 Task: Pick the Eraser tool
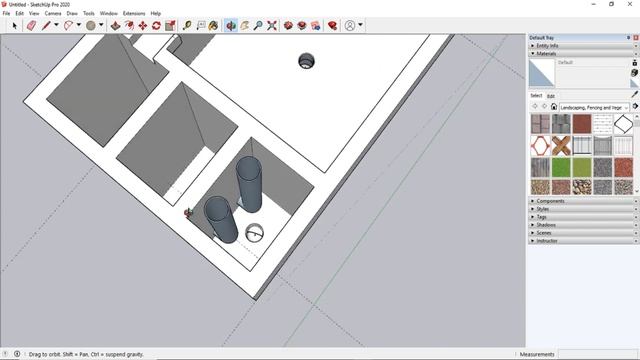pyautogui.click(x=31, y=25)
